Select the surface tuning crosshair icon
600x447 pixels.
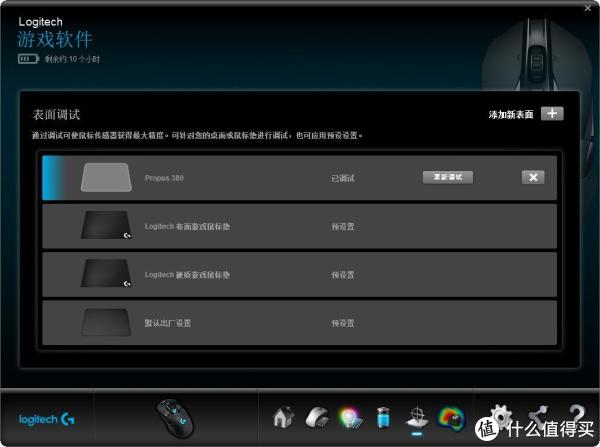(417, 418)
